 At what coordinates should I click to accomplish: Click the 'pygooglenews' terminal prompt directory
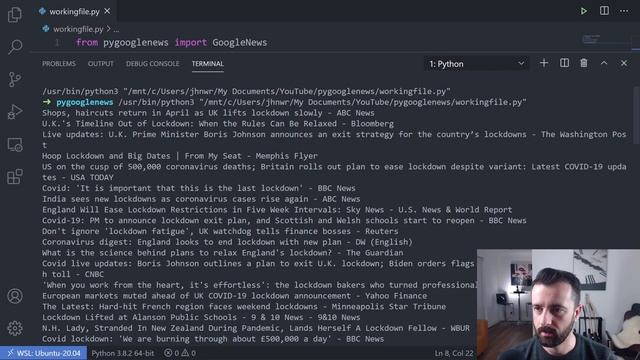click(x=85, y=102)
